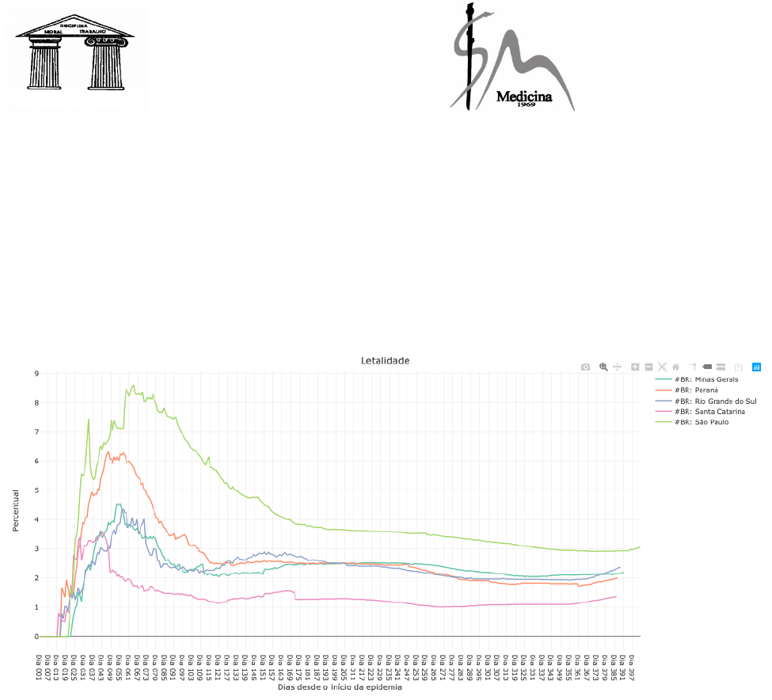Show closest data on hover icon
The height and width of the screenshot is (700, 772).
(707, 367)
